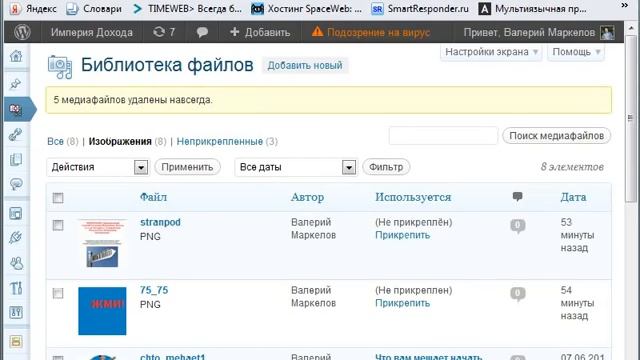Open the Все даты date filter dropdown

296,167
